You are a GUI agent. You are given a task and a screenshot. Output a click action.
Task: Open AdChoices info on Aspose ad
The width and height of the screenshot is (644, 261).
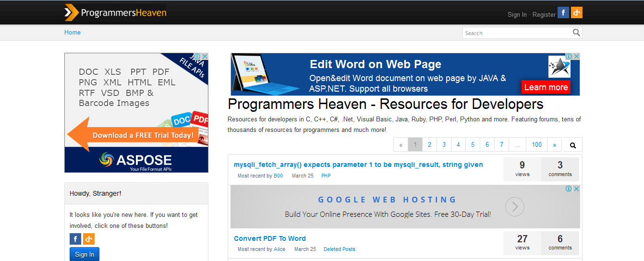197,56
